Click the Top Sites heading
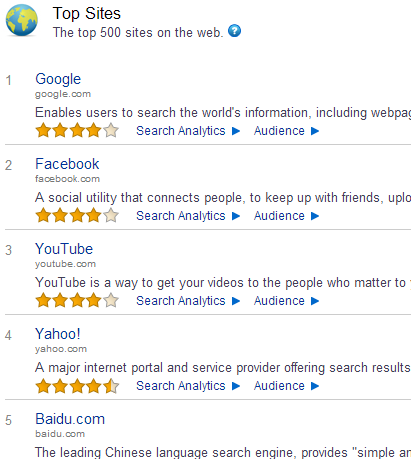The image size is (411, 459). (87, 14)
